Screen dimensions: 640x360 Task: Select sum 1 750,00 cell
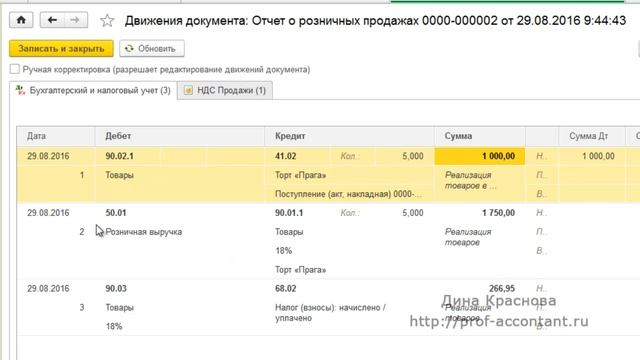498,213
